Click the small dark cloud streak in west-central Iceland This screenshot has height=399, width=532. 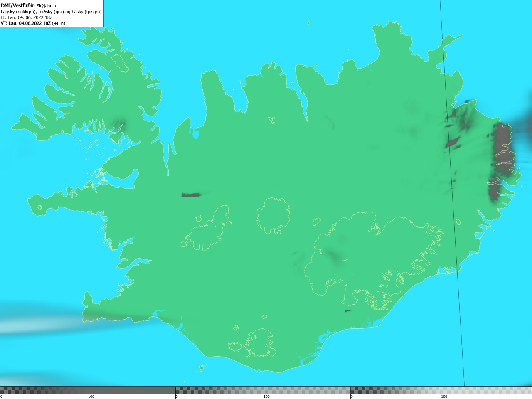pos(191,195)
